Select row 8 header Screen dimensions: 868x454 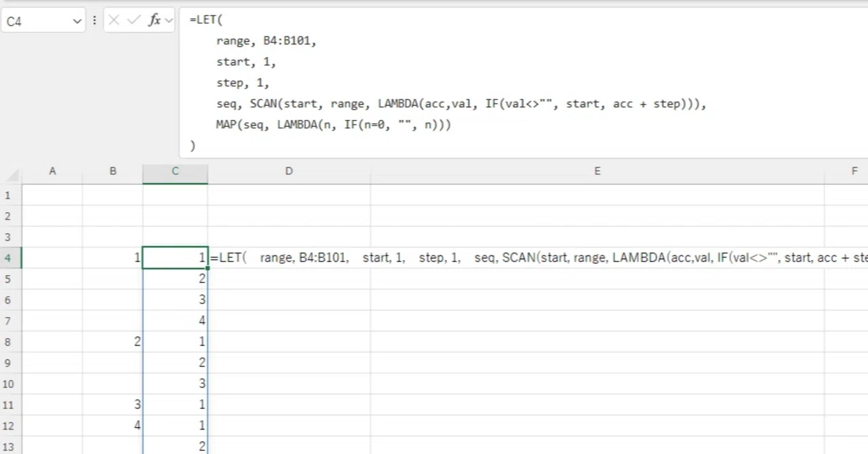(x=11, y=342)
